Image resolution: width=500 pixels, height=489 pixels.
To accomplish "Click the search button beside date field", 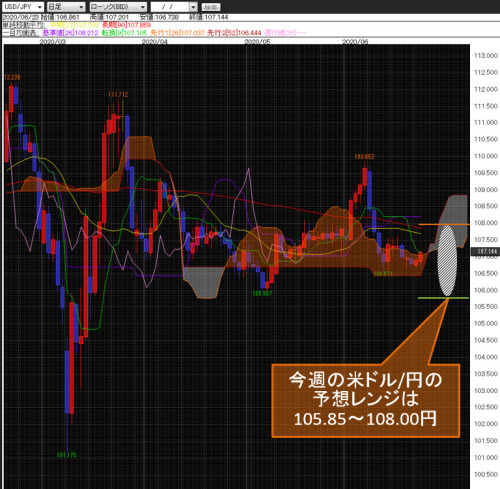I will point(211,7).
